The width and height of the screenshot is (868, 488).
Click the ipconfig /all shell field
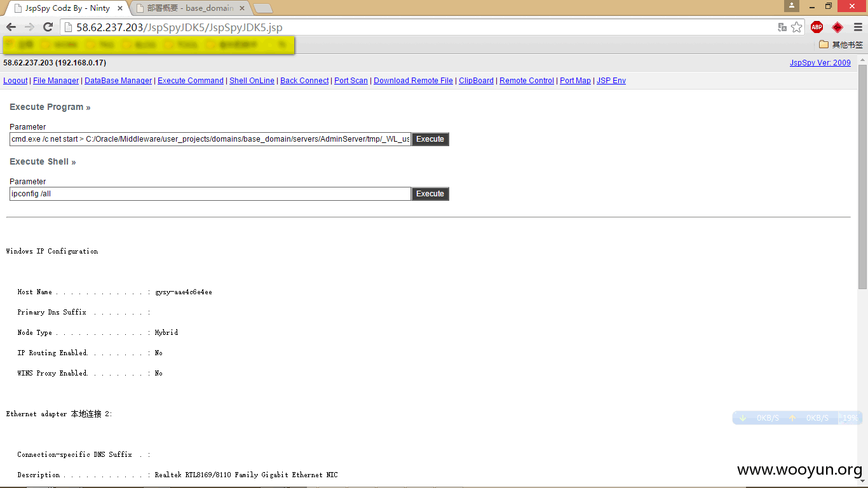210,194
